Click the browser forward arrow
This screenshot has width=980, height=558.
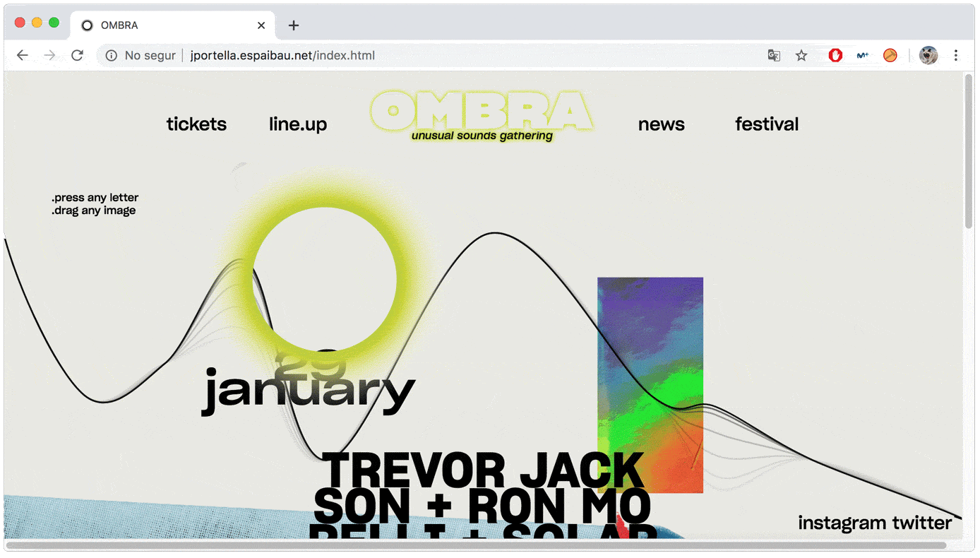coord(49,55)
